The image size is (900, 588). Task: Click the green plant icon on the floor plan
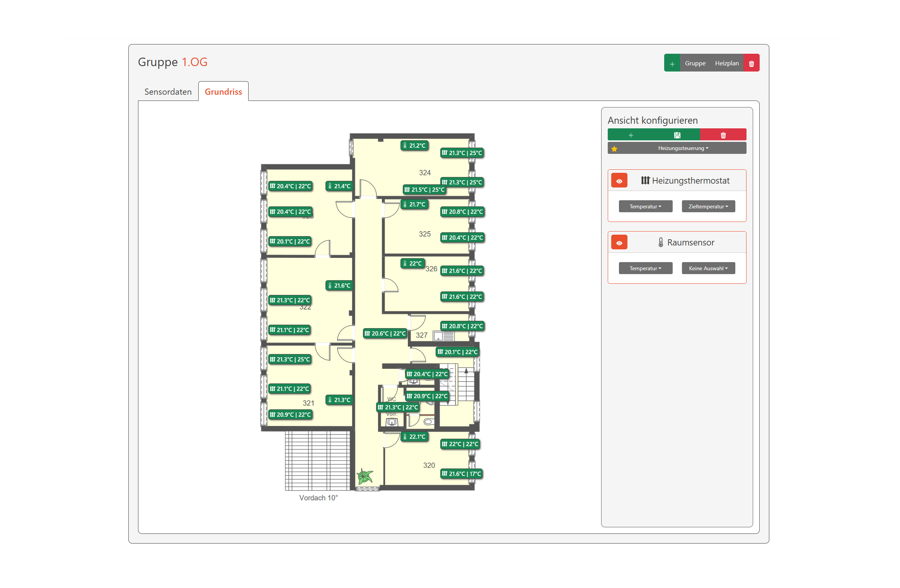[x=365, y=476]
